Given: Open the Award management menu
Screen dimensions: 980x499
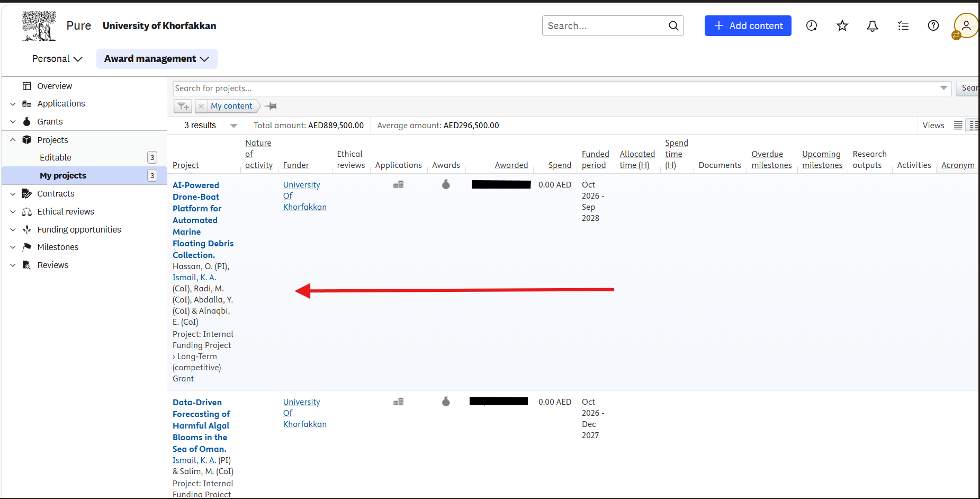Looking at the screenshot, I should [157, 59].
